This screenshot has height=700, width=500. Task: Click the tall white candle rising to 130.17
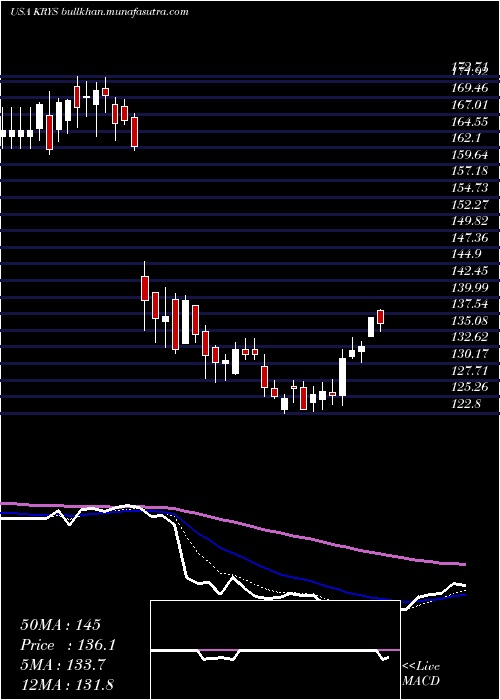tap(342, 377)
